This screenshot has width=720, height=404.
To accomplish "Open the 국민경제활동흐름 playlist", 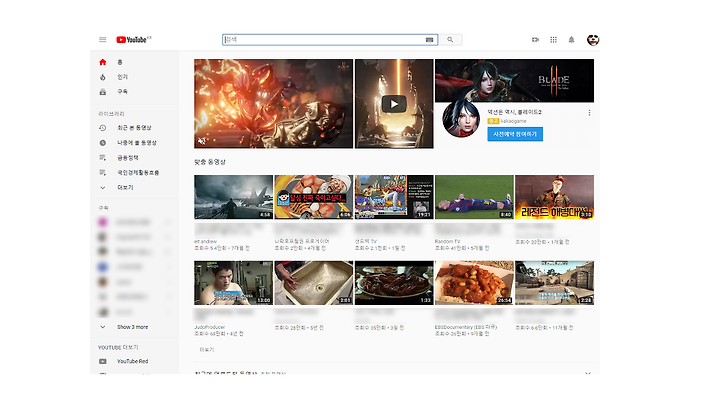I will tap(138, 173).
